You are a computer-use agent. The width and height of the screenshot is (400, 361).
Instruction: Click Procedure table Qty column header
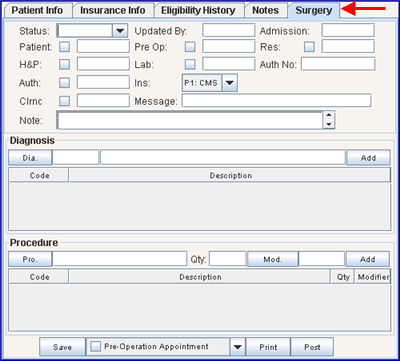point(343,277)
